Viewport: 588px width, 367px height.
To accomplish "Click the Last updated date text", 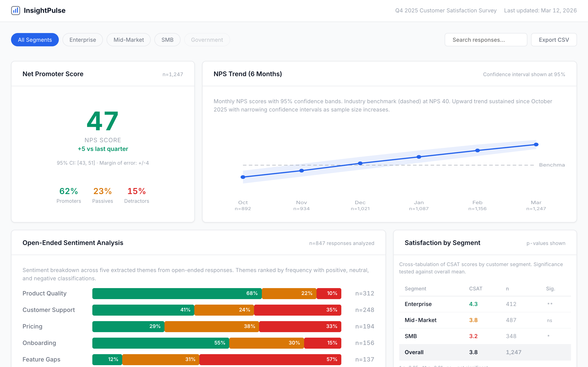I will tap(540, 11).
